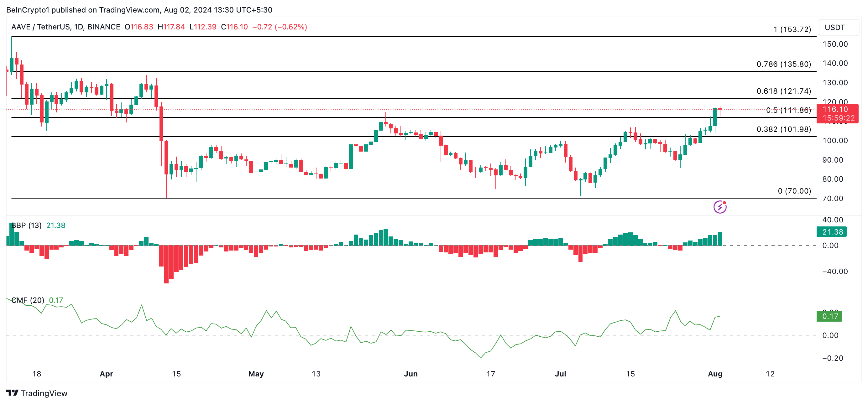Click the Apr date on time axis

pyautogui.click(x=107, y=374)
